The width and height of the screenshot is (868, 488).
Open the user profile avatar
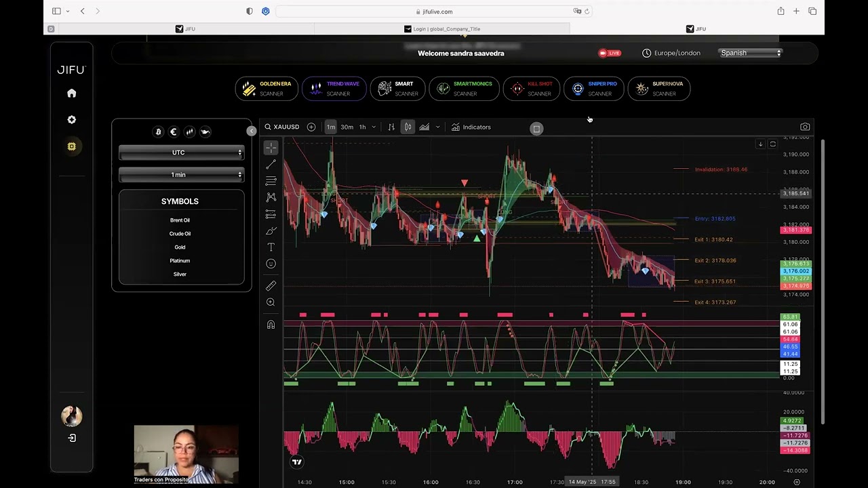(71, 416)
